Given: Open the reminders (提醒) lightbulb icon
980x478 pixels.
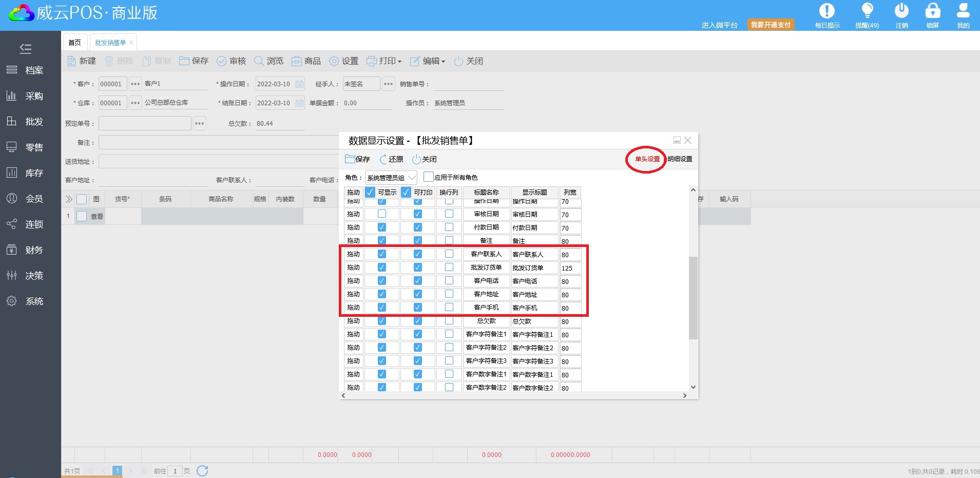Looking at the screenshot, I should point(867,11).
